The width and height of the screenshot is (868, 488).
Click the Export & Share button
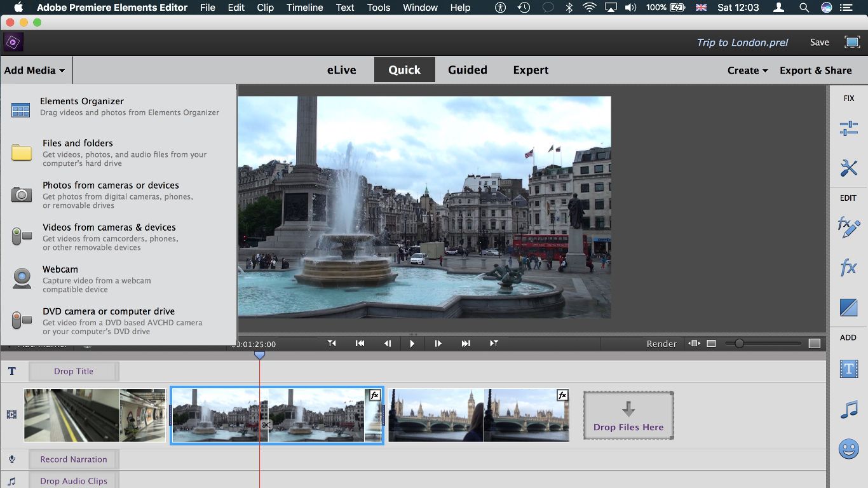click(x=816, y=71)
